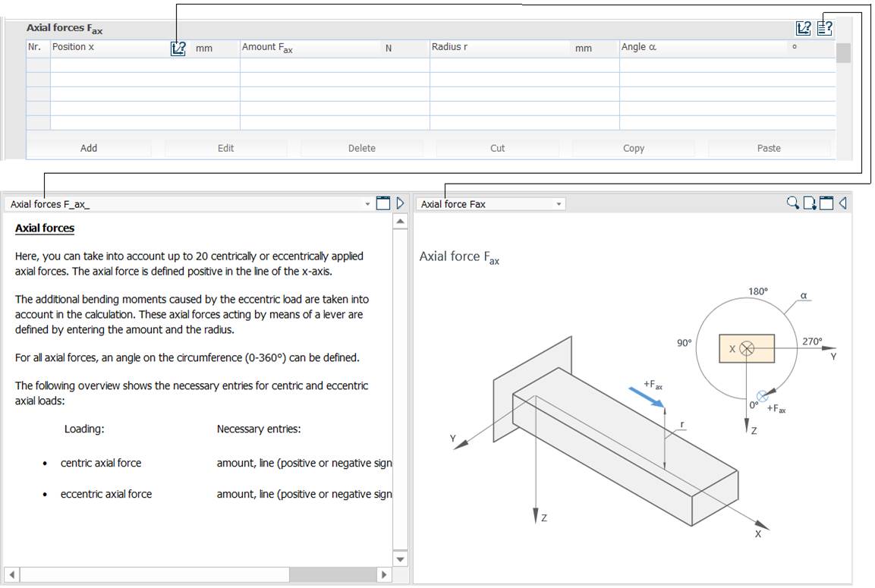Click 'Angle α' column header

click(x=728, y=49)
